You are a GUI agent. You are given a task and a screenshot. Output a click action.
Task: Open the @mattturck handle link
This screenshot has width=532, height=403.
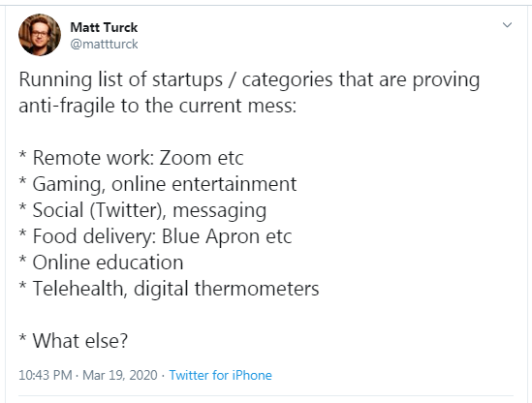pos(104,45)
